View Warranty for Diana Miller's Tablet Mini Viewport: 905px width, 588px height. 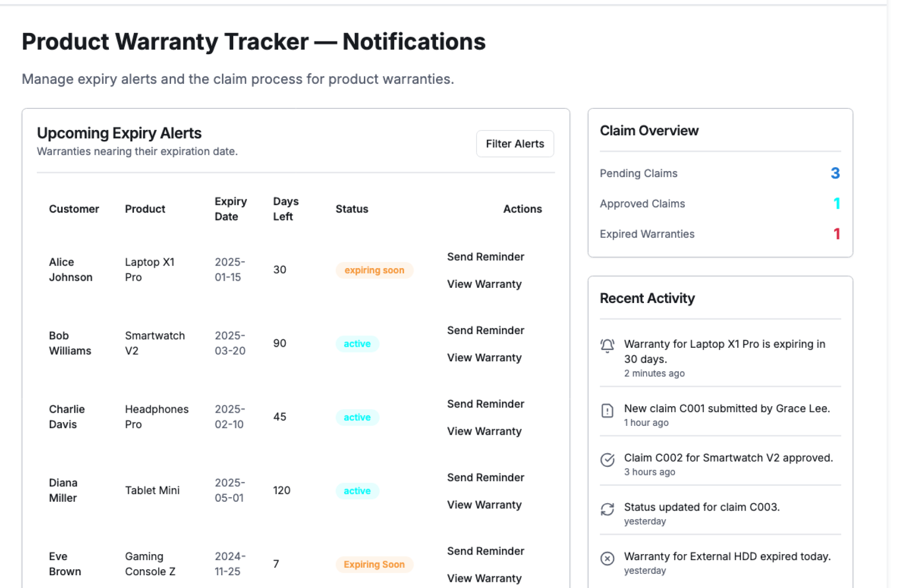(x=484, y=505)
